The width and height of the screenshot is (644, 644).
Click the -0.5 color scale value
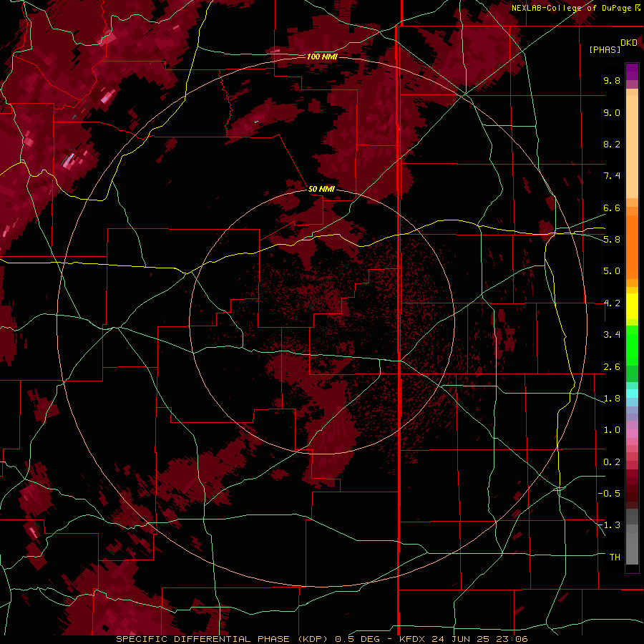click(x=609, y=494)
